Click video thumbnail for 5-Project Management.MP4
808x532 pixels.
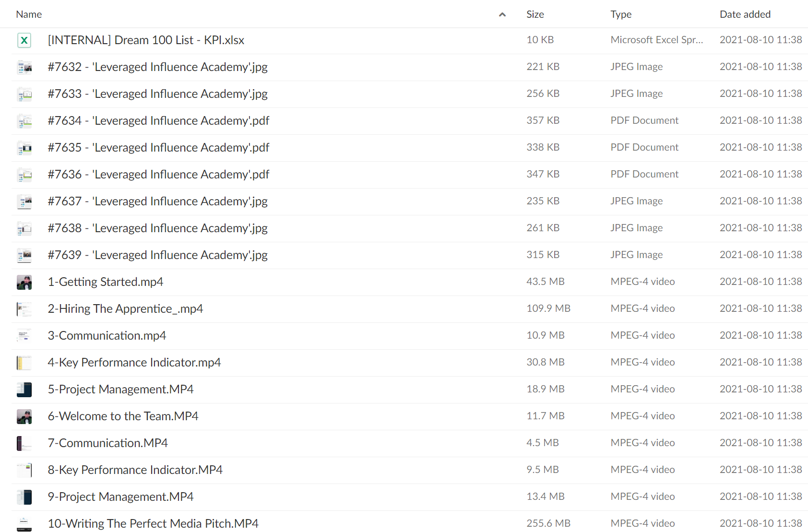point(24,390)
